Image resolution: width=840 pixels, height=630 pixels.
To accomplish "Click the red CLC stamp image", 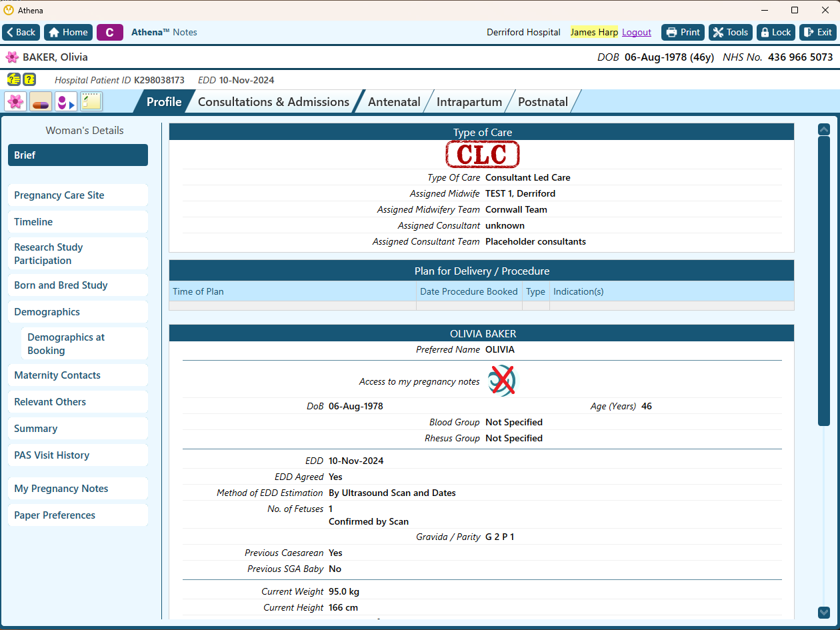I will tap(483, 155).
